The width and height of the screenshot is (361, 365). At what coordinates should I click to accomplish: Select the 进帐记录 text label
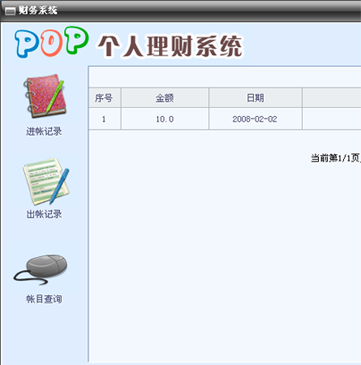(x=44, y=132)
